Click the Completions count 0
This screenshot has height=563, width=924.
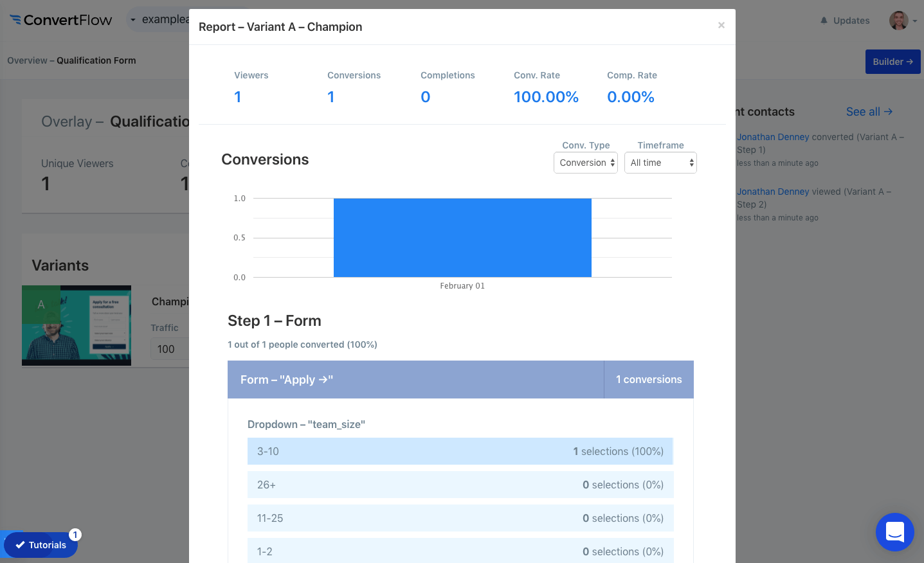pos(426,97)
